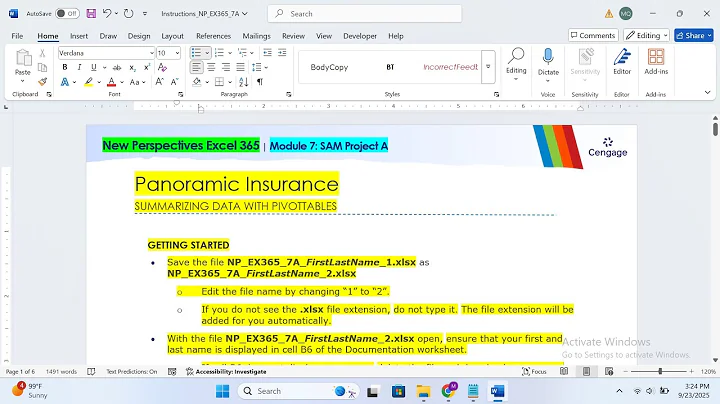Viewport: 720px width, 404px height.
Task: Center align the paragraph
Action: pos(211,67)
